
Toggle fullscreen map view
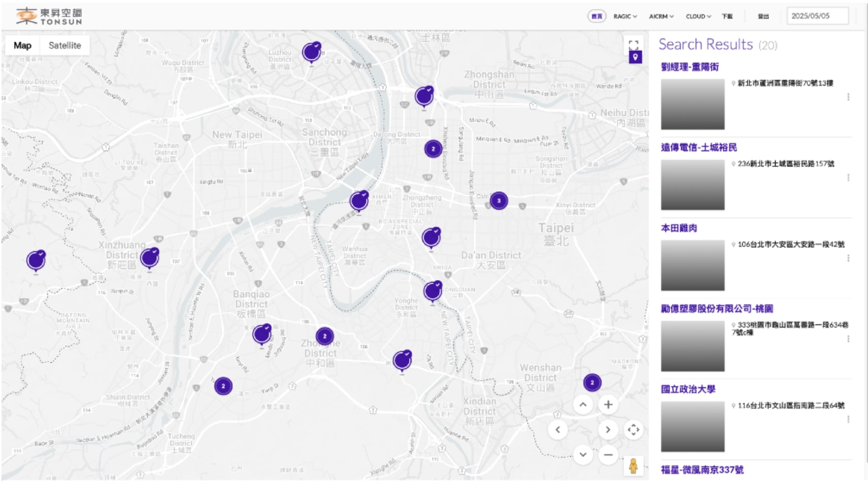[633, 44]
